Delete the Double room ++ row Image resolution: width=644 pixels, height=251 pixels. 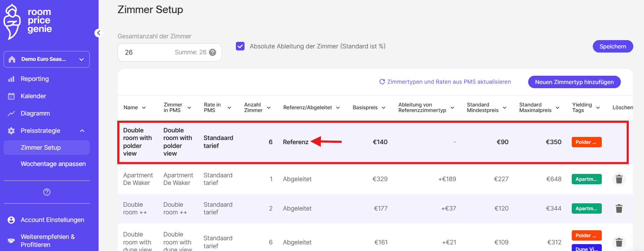click(x=619, y=208)
